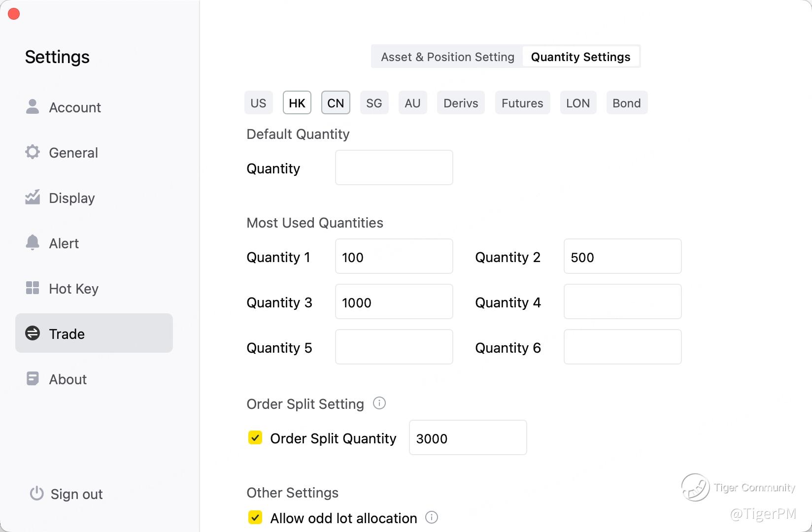Select the Display chart icon
Viewport: 812px width, 532px height.
click(x=33, y=198)
